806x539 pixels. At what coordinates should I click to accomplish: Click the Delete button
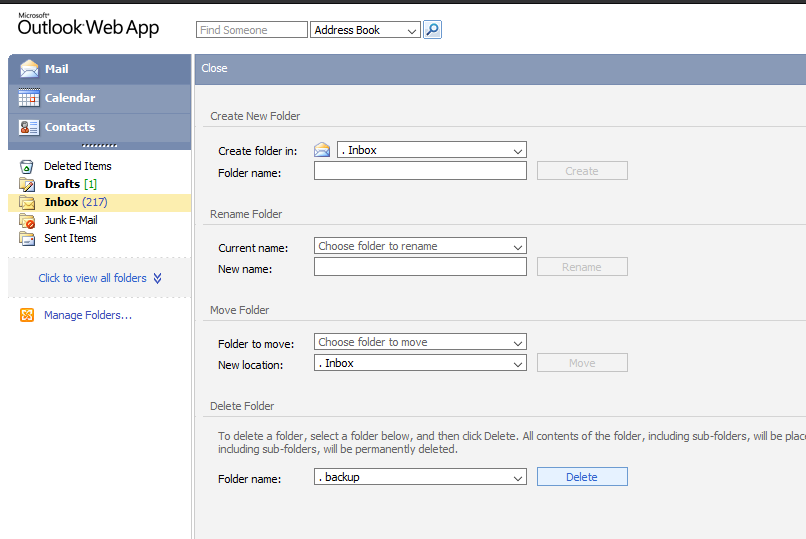point(582,477)
